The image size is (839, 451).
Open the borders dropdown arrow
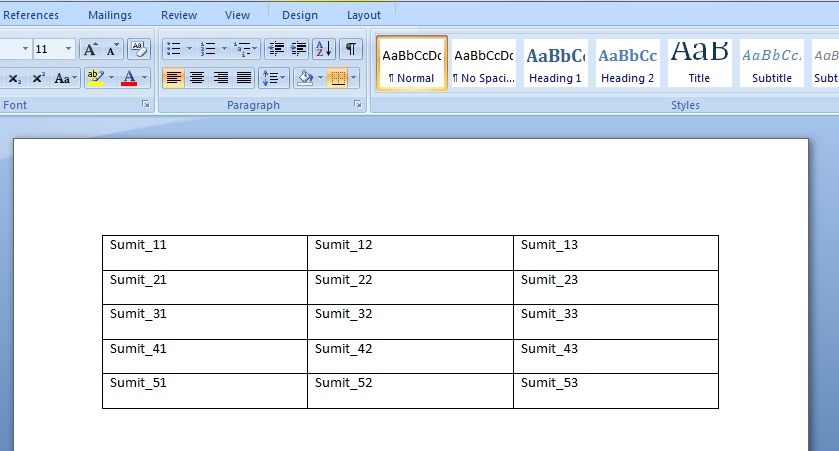(354, 78)
